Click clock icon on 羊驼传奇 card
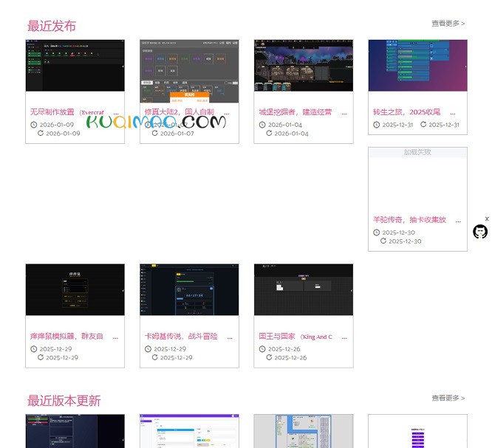This screenshot has height=448, width=492. click(x=376, y=232)
